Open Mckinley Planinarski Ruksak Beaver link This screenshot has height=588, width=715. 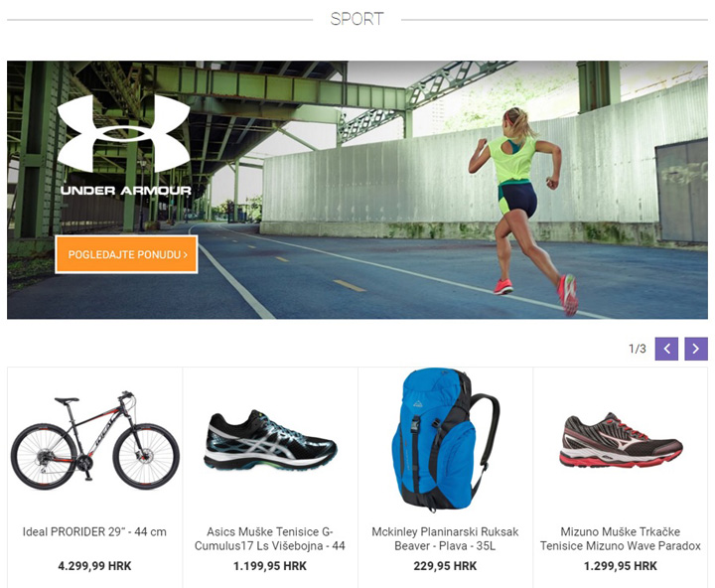[445, 538]
